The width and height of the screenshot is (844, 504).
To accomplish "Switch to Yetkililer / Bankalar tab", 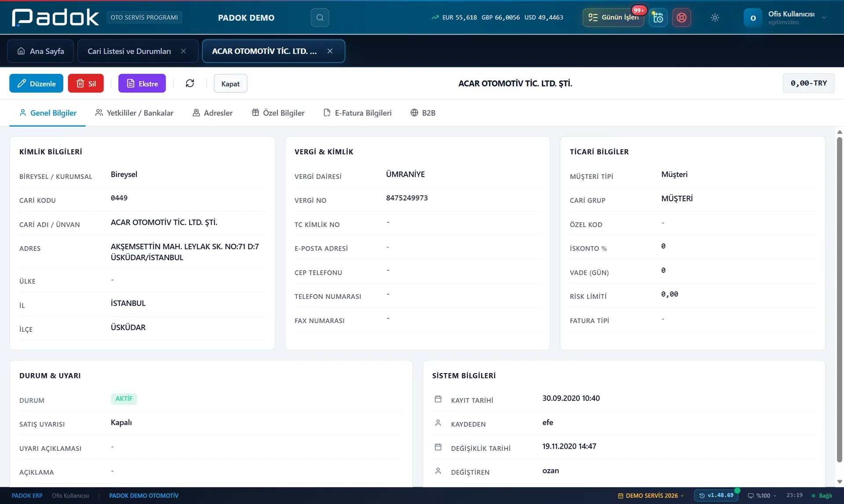I will [134, 113].
